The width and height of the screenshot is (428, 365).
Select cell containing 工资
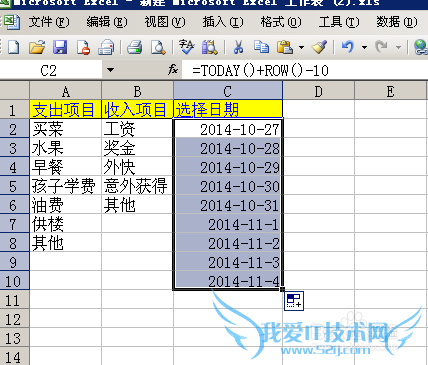coord(137,129)
